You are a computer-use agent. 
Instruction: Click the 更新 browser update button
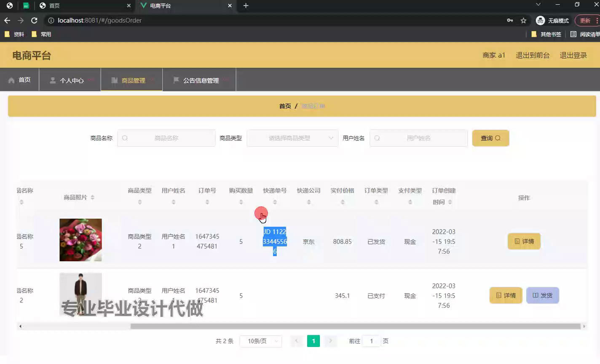click(587, 20)
